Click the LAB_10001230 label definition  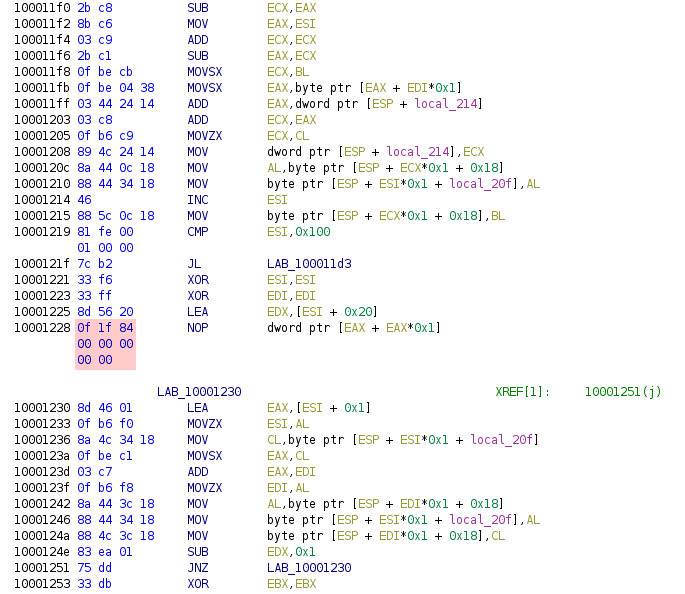point(199,391)
